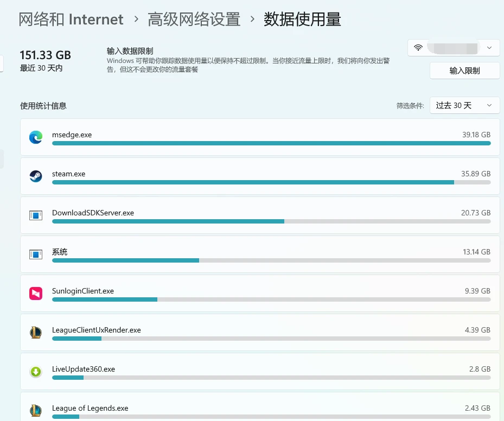This screenshot has width=504, height=421.
Task: Go to 网络和 Internet breadcrumb
Action: [71, 20]
